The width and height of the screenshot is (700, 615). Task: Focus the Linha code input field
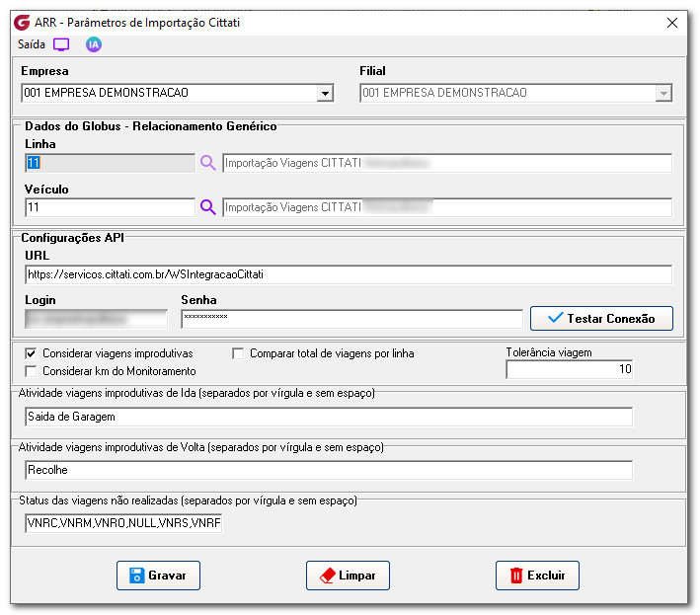(x=111, y=163)
